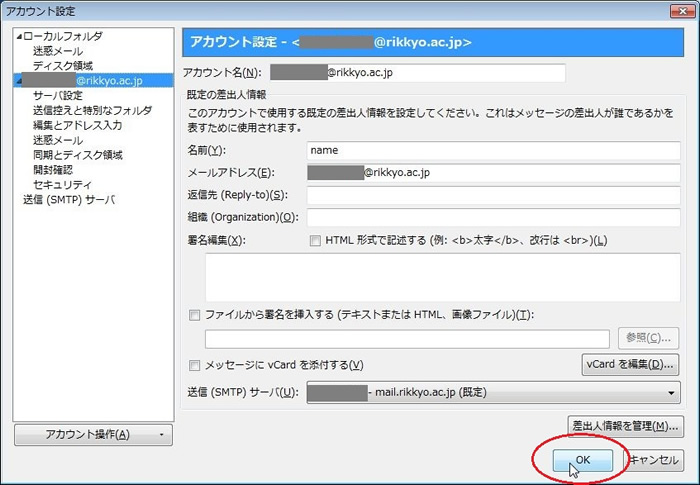Click the メールアドレス input field
Viewport: 700px width, 485px height.
click(493, 173)
